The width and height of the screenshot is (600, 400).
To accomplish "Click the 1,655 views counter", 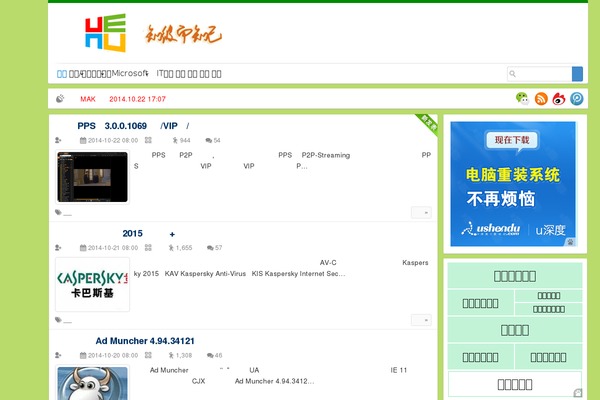I will point(180,248).
